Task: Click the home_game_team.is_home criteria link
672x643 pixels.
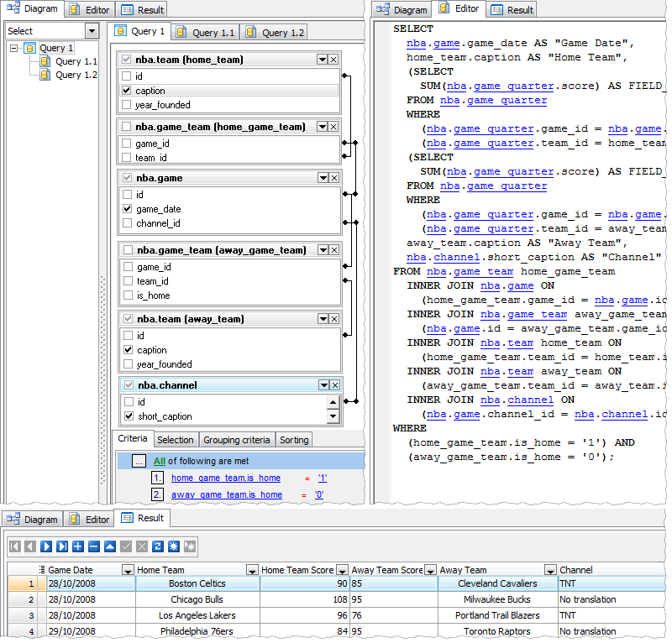Action: pos(225,478)
